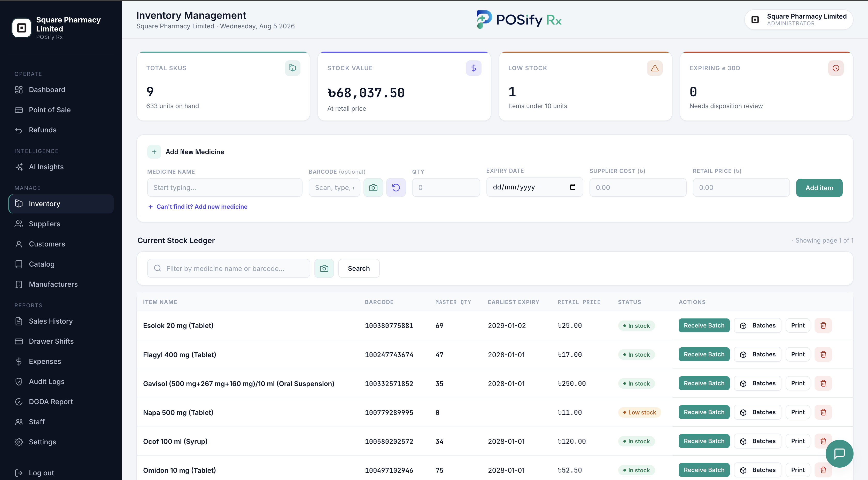Open the Expenses page

pos(61,362)
